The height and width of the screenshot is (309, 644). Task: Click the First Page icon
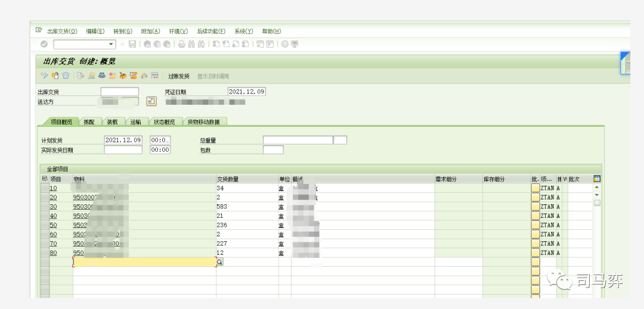pos(216,44)
